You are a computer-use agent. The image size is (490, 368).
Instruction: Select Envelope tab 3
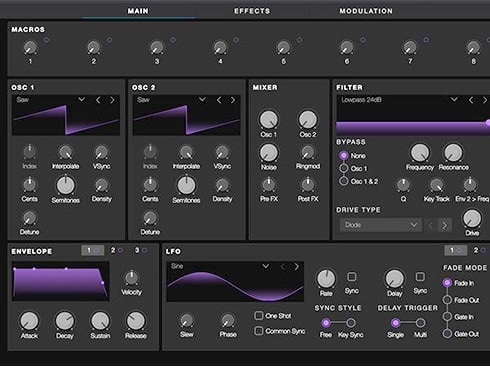point(140,250)
